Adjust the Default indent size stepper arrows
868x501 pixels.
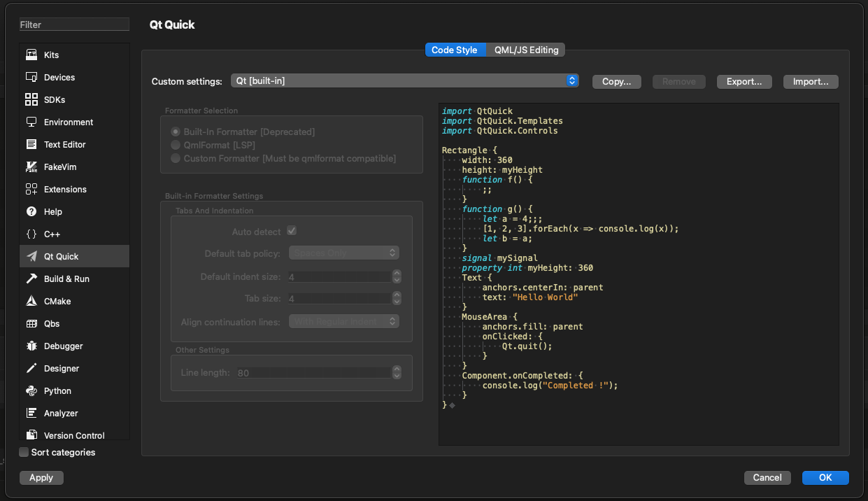pos(397,276)
